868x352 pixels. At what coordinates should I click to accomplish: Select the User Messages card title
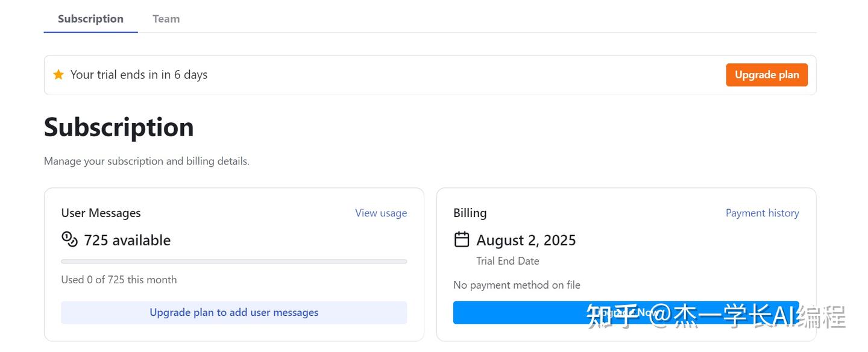(101, 213)
